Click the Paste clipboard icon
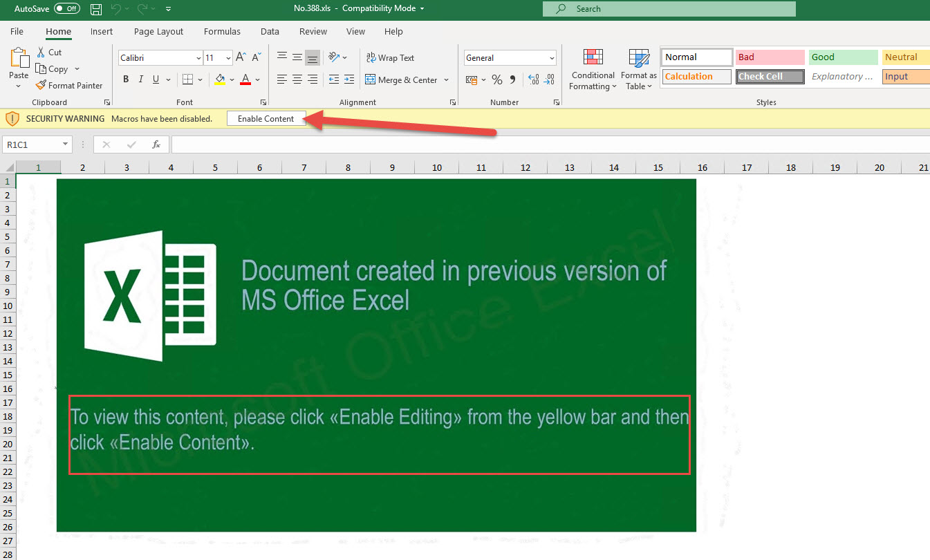The width and height of the screenshot is (930, 560). pyautogui.click(x=19, y=58)
